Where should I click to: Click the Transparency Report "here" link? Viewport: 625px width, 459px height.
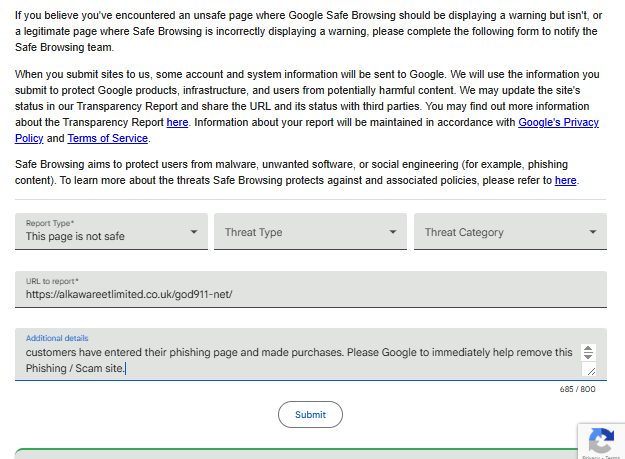coord(177,122)
